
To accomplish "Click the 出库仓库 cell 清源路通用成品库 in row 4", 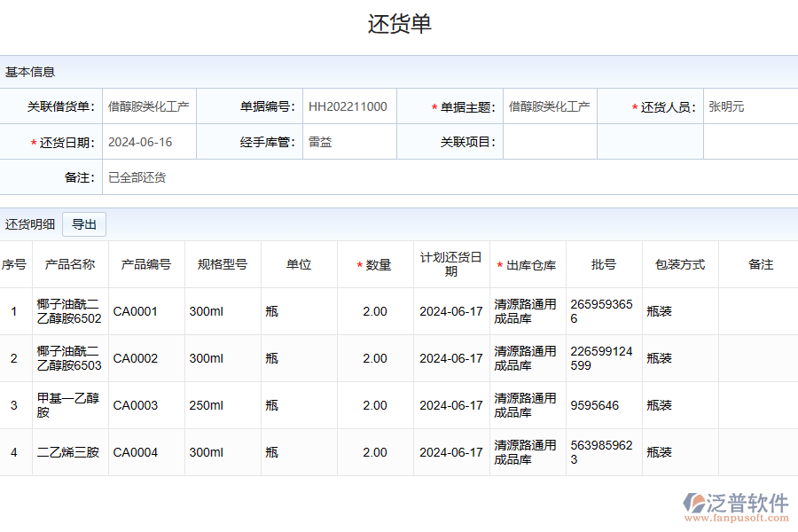I will pos(527,452).
